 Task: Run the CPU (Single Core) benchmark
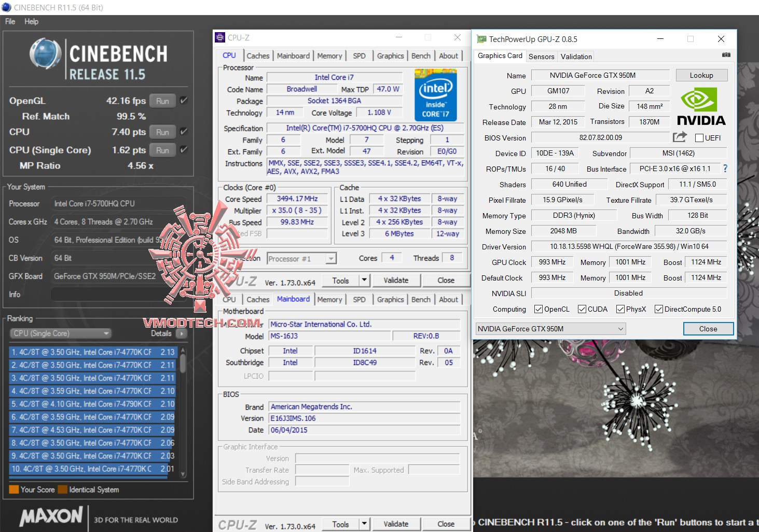tap(162, 150)
